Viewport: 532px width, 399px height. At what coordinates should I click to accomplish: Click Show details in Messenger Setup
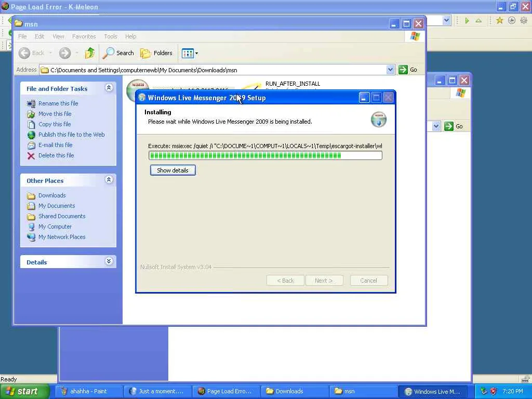(x=172, y=170)
